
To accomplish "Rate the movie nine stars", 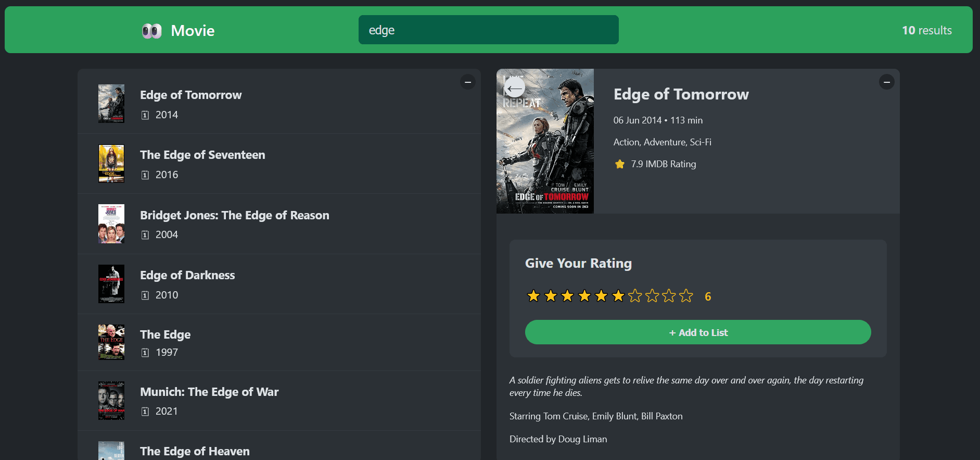I will click(669, 296).
